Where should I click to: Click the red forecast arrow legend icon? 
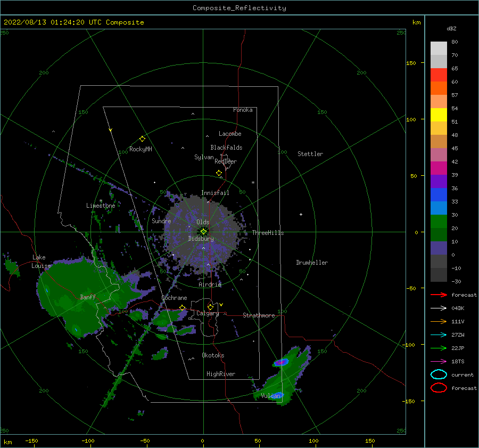439,295
